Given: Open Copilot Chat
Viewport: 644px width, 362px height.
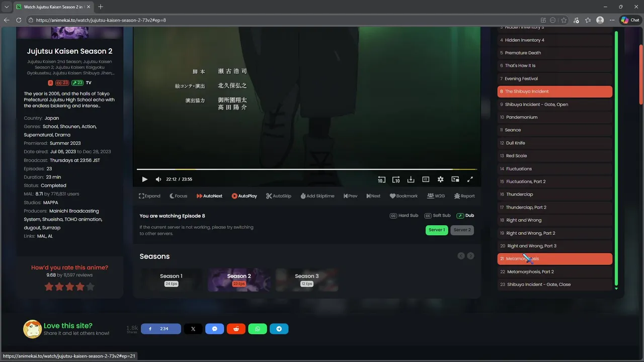Looking at the screenshot, I should click(x=630, y=20).
